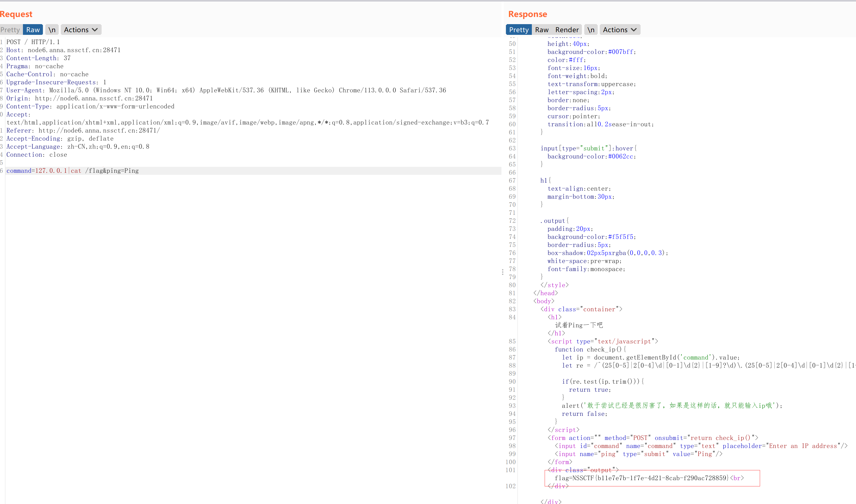Click the 试着Ping一下吧 heading text
856x504 pixels.
(x=579, y=325)
